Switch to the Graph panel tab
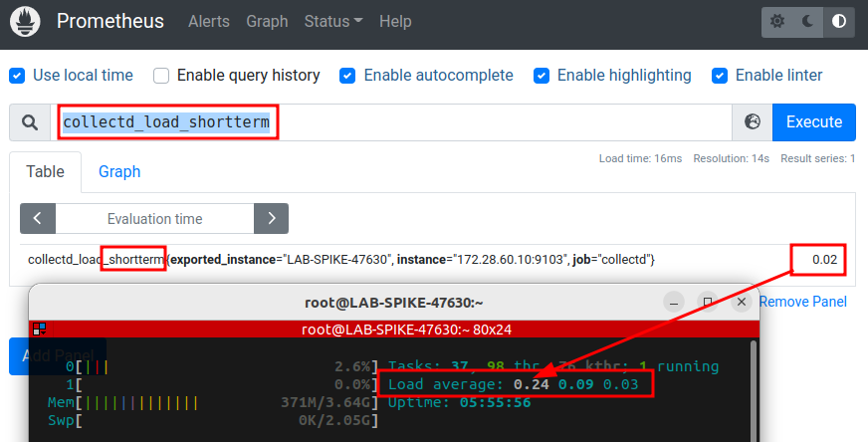This screenshot has height=442, width=868. (x=119, y=171)
